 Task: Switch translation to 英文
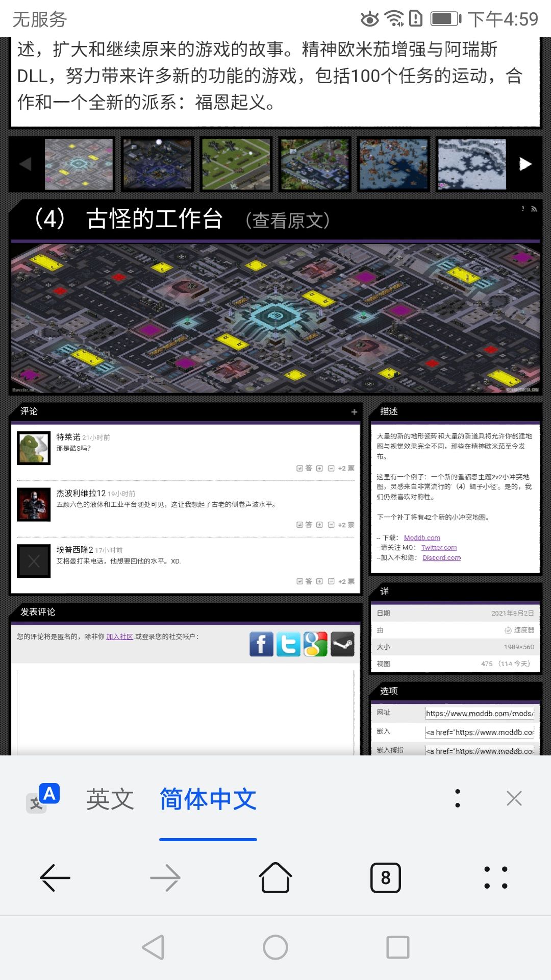(110, 799)
